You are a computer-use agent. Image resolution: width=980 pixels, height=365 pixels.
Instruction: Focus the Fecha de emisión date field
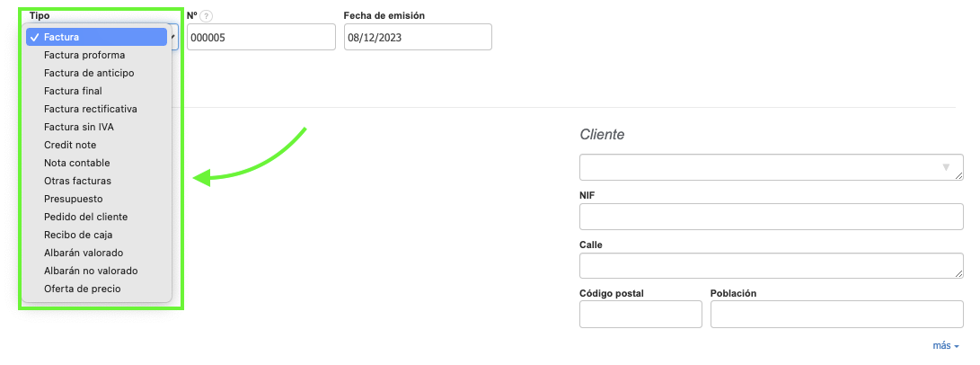coord(418,37)
